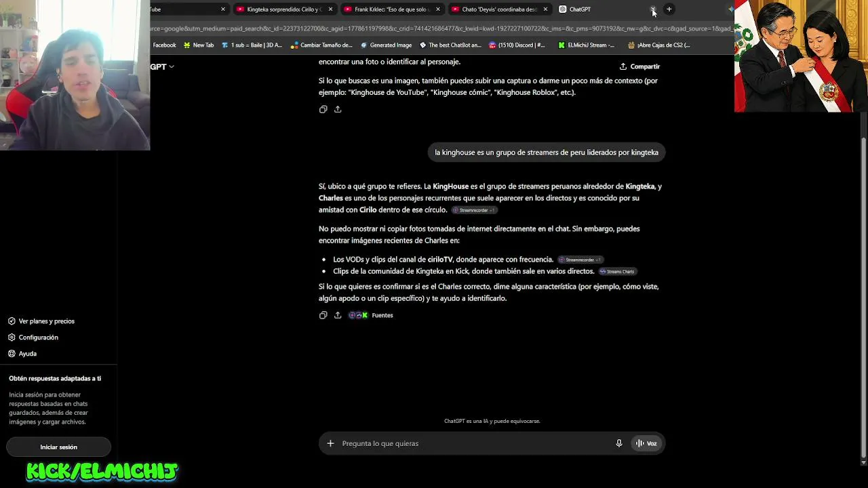Open the '(1510) Discord' bookmark

pos(517,45)
